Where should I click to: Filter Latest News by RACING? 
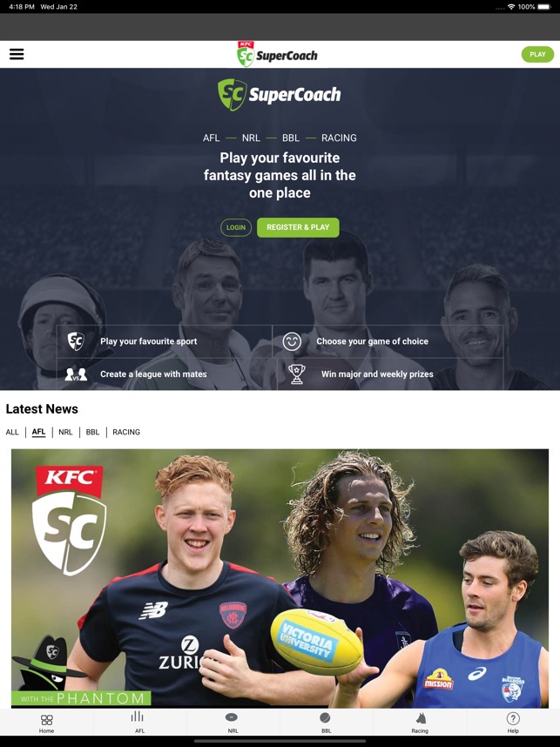tap(126, 432)
